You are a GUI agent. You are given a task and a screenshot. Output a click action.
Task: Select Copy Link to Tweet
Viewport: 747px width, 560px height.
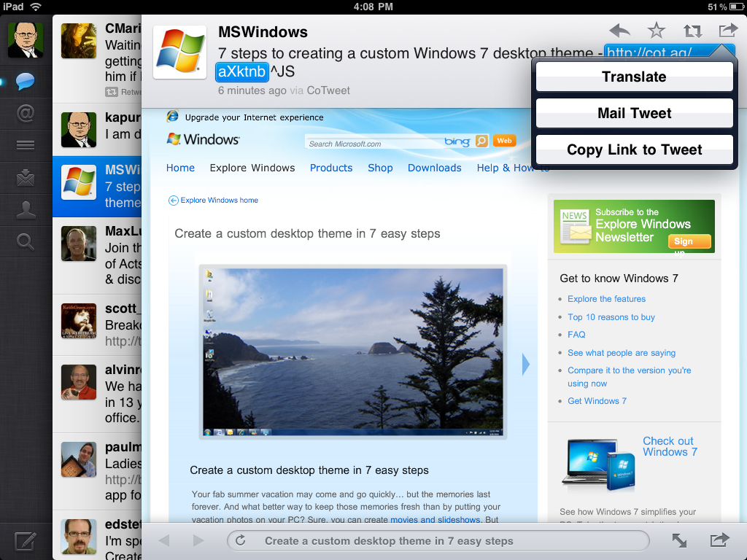click(x=633, y=149)
